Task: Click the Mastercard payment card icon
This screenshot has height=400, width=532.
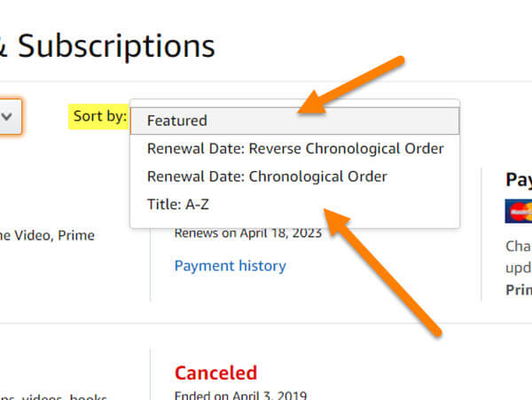Action: [x=519, y=211]
